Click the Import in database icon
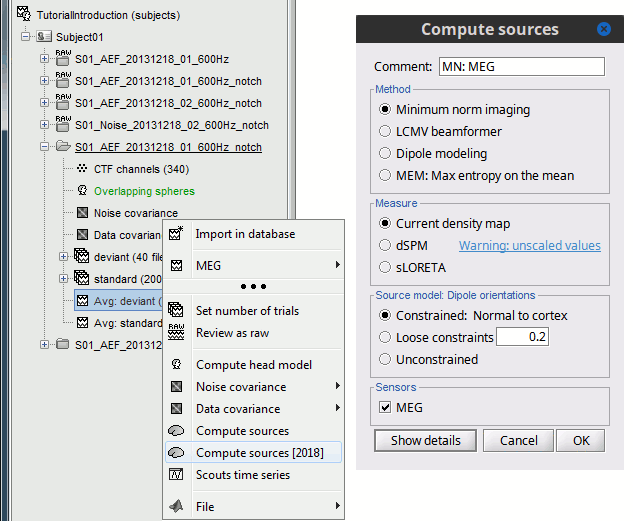The image size is (633, 521). pos(176,235)
